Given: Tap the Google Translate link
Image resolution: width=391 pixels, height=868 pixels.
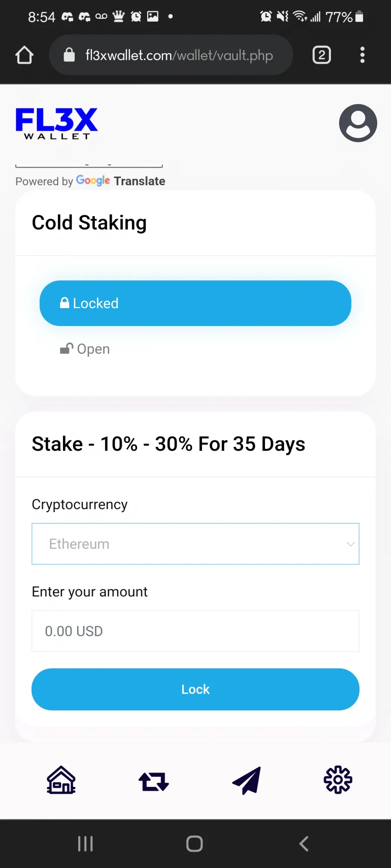Looking at the screenshot, I should pyautogui.click(x=121, y=181).
